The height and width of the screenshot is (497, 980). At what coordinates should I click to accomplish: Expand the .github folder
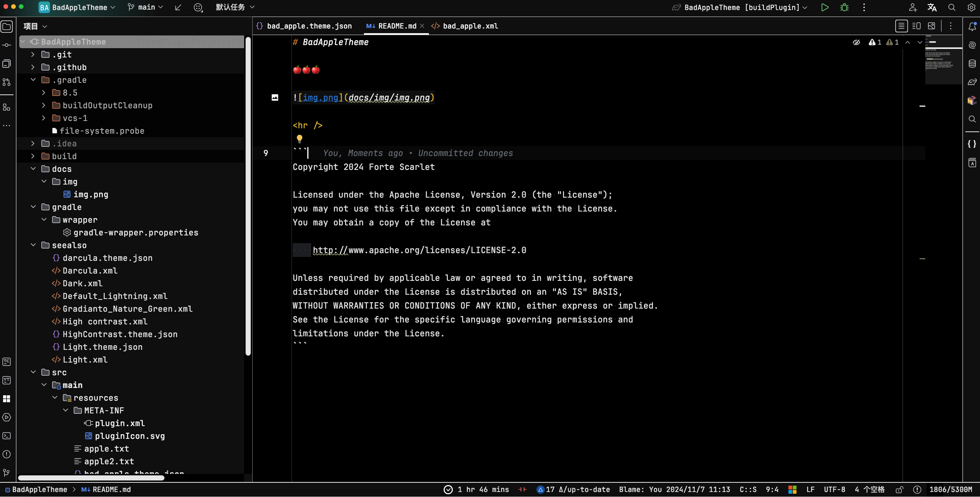pos(33,67)
